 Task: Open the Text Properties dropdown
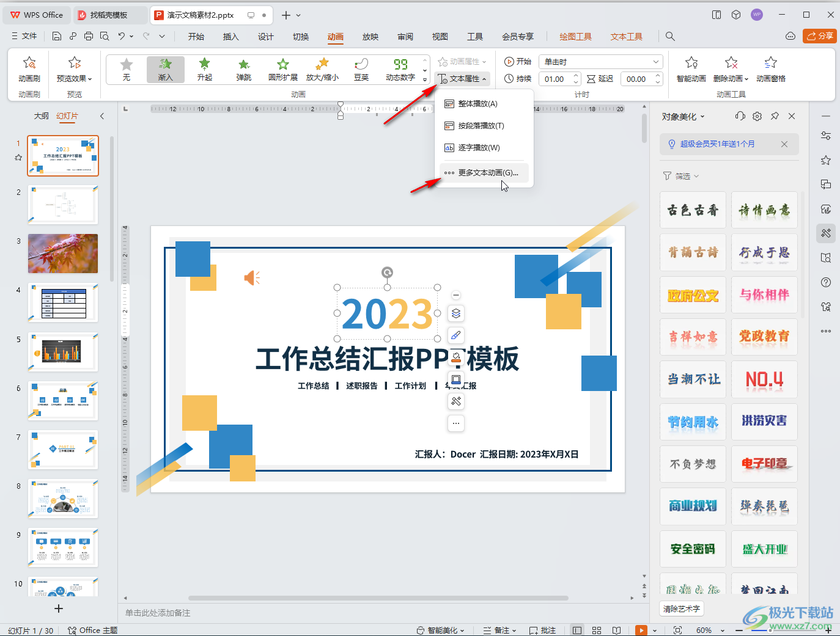click(463, 79)
